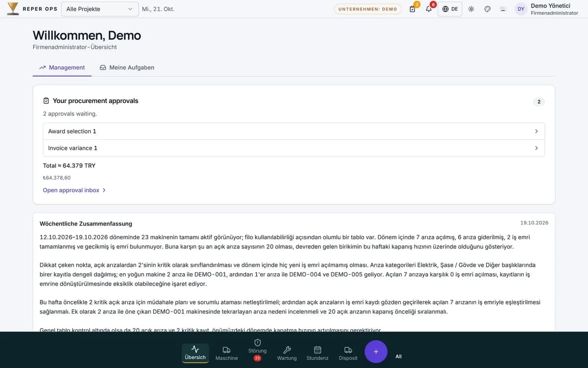Open the approvals clipboard icon in header

coord(413,9)
